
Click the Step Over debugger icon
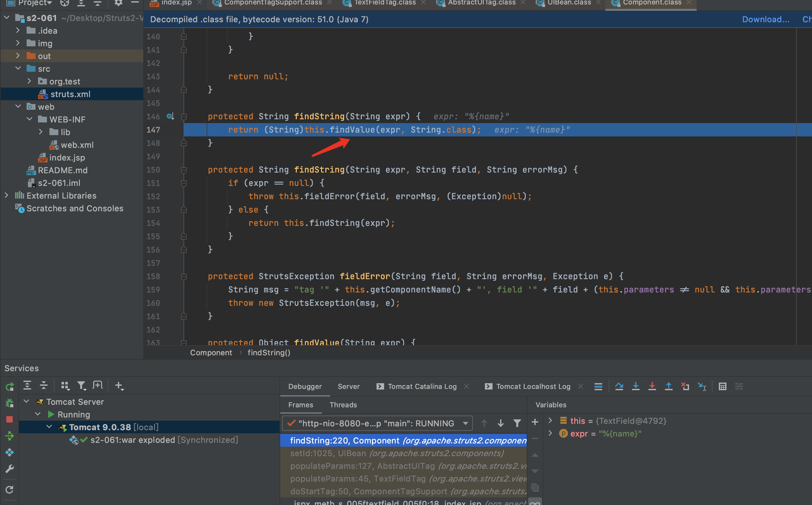click(619, 386)
